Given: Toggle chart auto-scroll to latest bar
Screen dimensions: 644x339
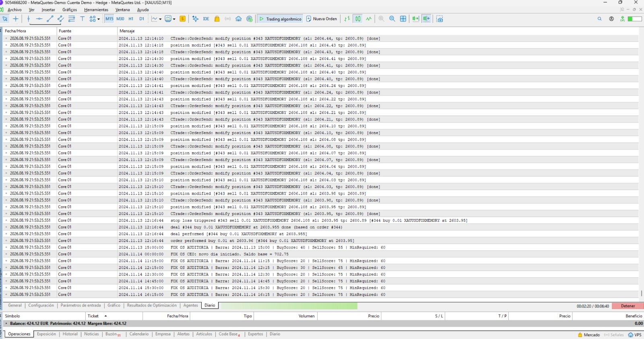Looking at the screenshot, I should [x=415, y=19].
